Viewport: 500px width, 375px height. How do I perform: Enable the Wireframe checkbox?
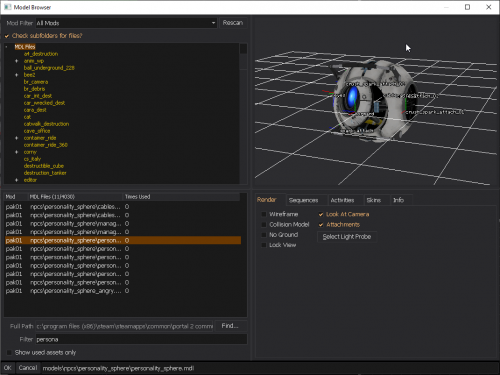(264, 214)
